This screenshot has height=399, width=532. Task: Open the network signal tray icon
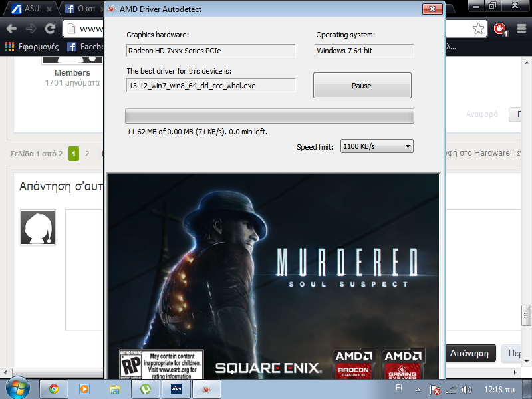(x=451, y=390)
